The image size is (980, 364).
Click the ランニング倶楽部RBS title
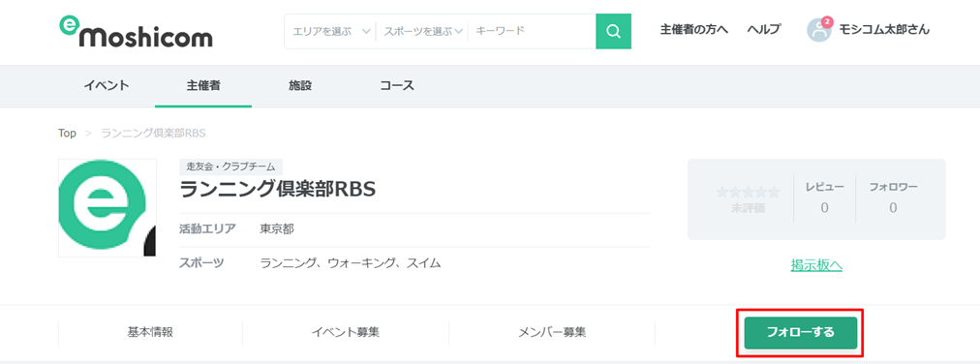coord(278,189)
